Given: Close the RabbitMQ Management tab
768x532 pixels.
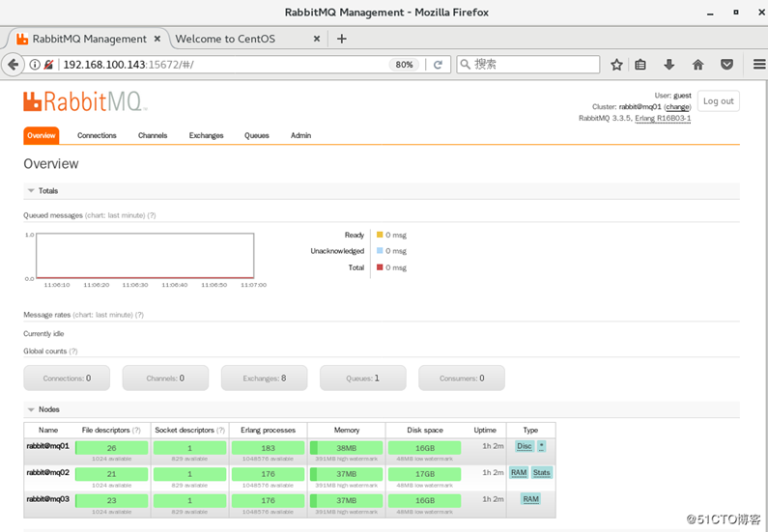Looking at the screenshot, I should click(157, 39).
